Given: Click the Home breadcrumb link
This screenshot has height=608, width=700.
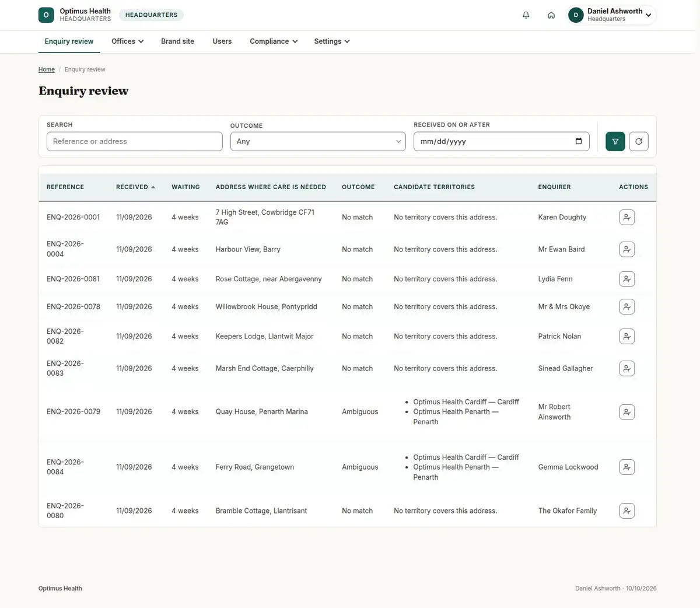Looking at the screenshot, I should click(47, 69).
